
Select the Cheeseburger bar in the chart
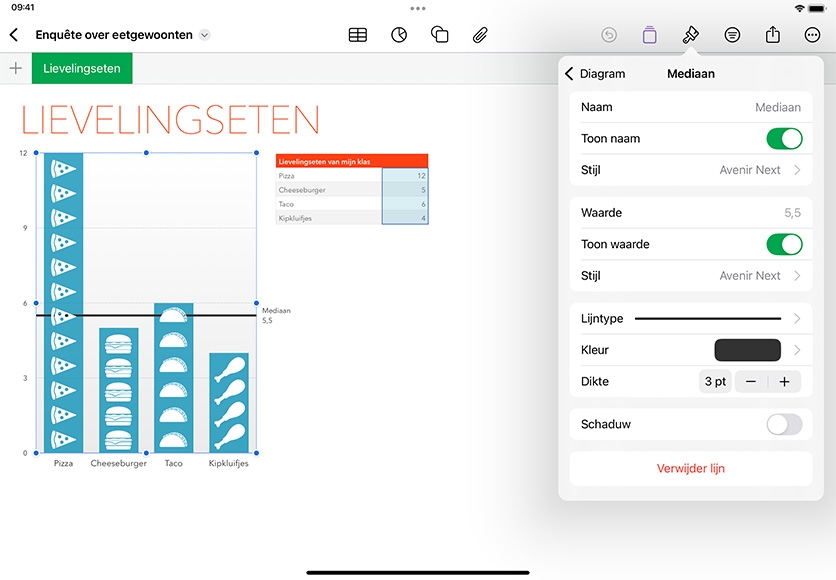point(118,390)
